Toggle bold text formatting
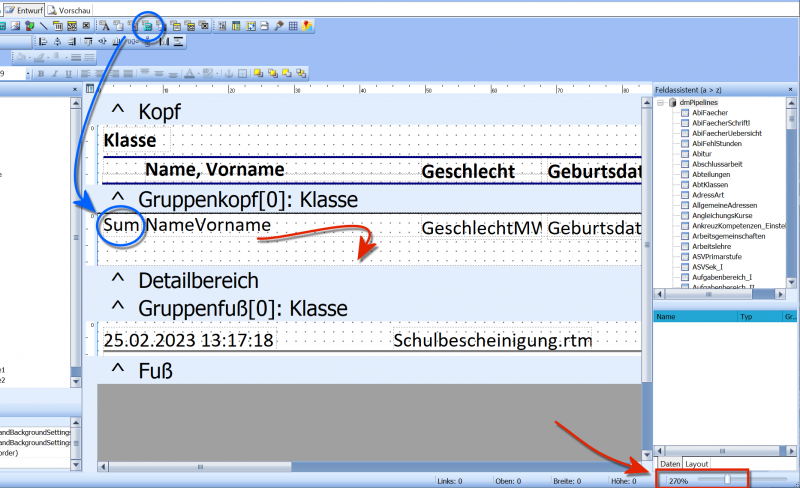The width and height of the screenshot is (800, 488). pos(41,74)
